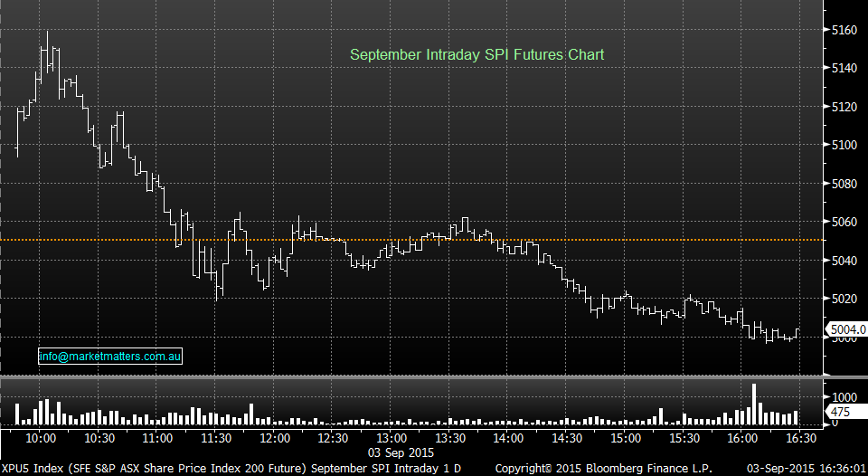Click the 5040 price axis label
This screenshot has height=476, width=868.
(844, 261)
